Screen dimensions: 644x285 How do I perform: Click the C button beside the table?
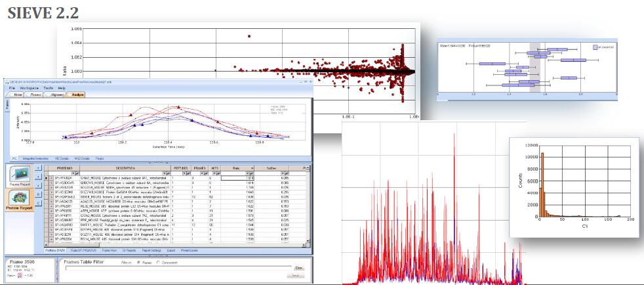(x=37, y=204)
